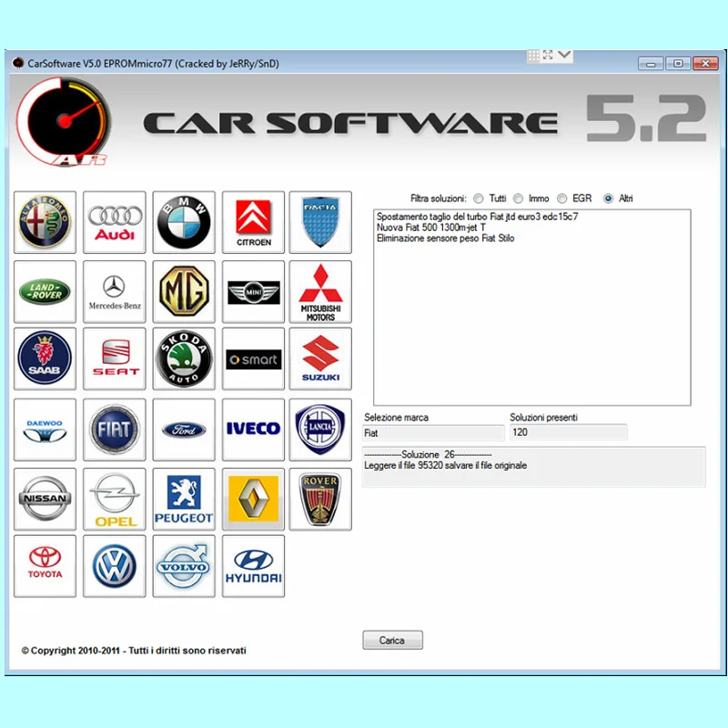Choose the EGR filter radio button
The width and height of the screenshot is (728, 728).
562,198
